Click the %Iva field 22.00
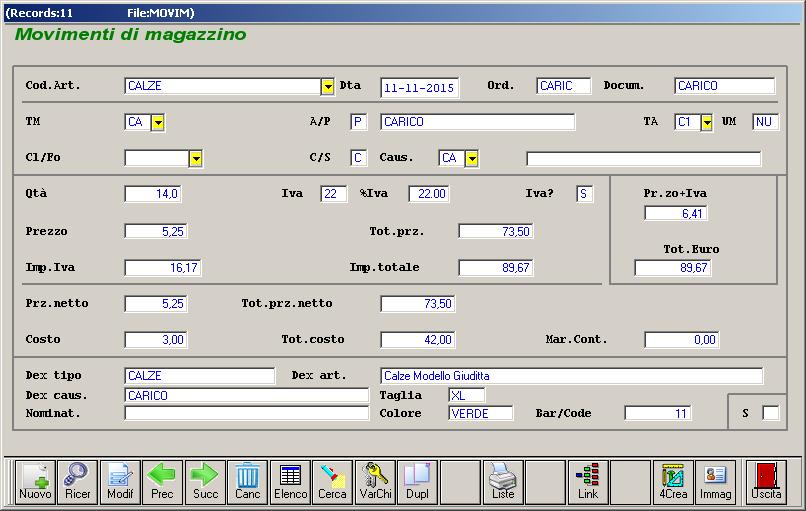806x511 pixels. pos(429,194)
